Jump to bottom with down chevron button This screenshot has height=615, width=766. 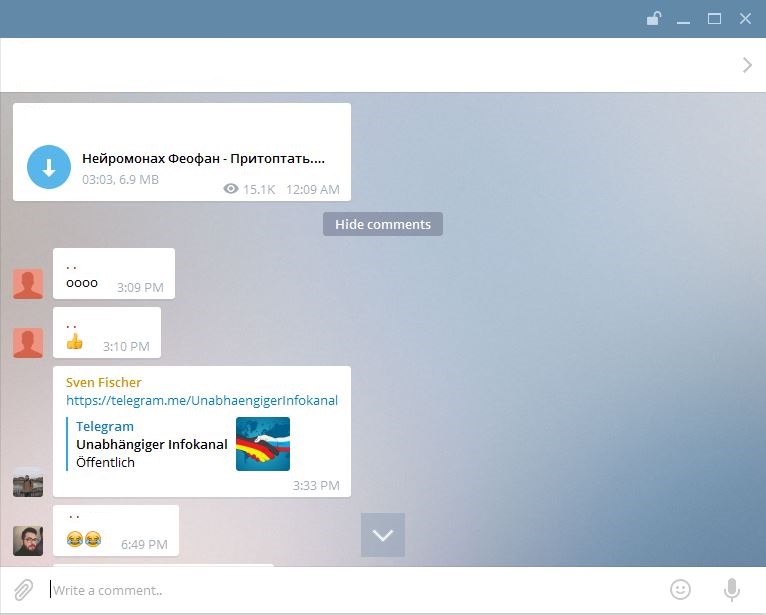pos(383,535)
